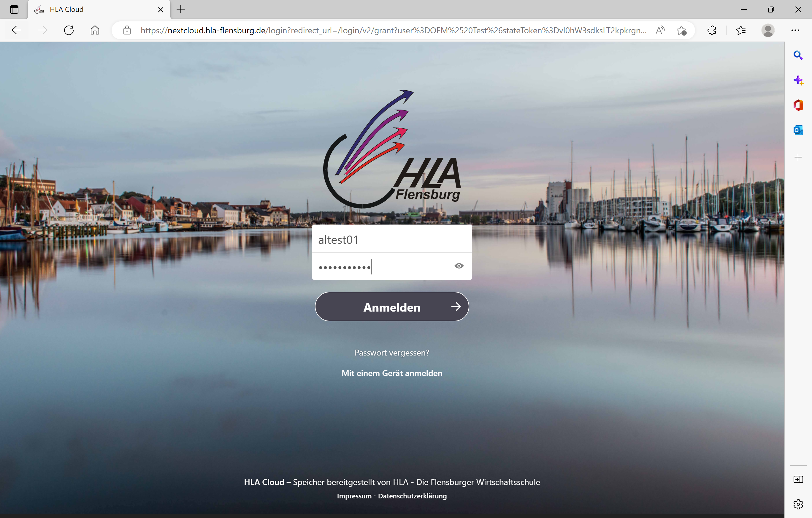Screen dimensions: 812x518
Task: Add this page to favorites star icon
Action: pos(681,30)
